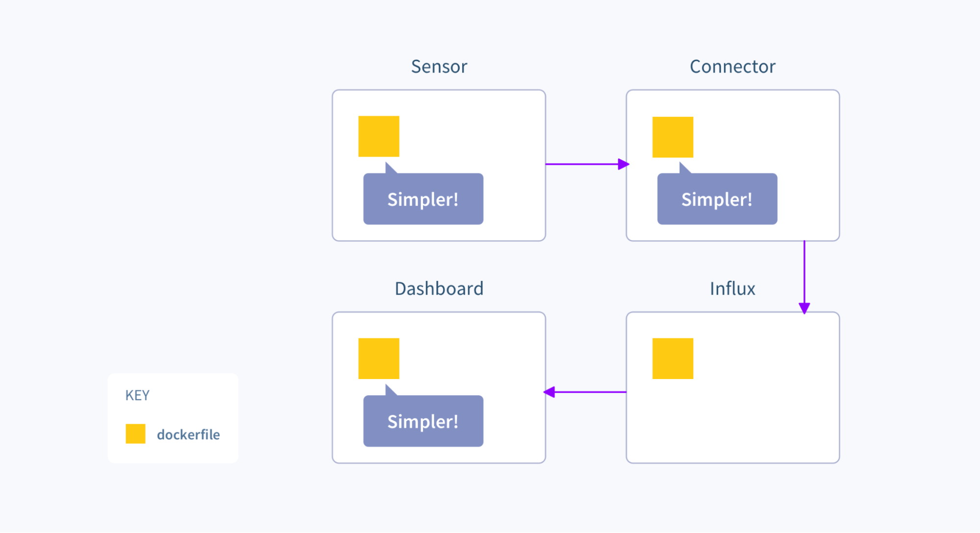980x533 pixels.
Task: Select the Connector title label
Action: (732, 67)
